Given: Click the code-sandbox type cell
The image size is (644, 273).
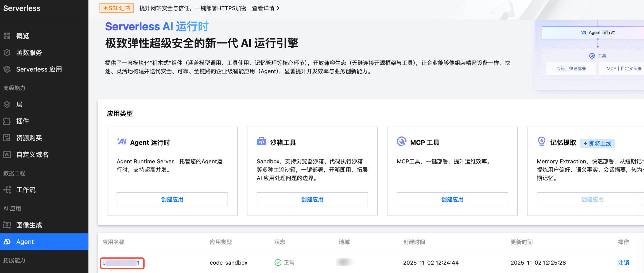Looking at the screenshot, I should pos(229,263).
